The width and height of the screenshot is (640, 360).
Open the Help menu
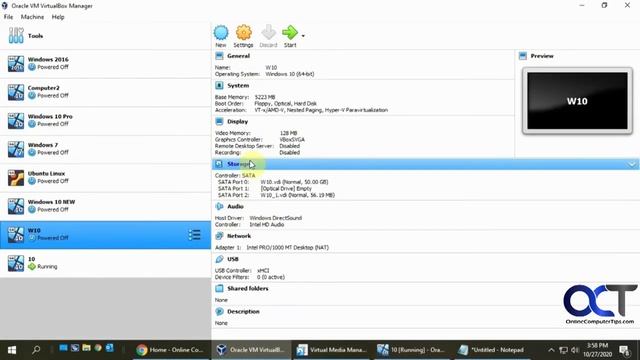[x=58, y=17]
